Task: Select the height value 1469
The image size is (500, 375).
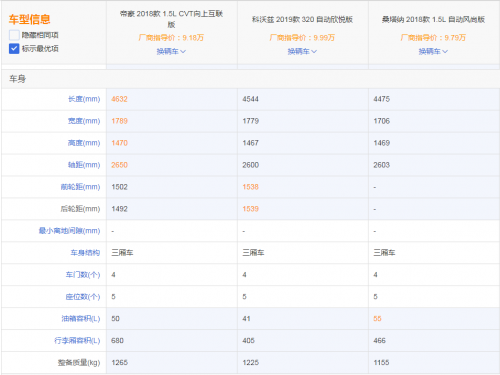Action: tap(382, 143)
